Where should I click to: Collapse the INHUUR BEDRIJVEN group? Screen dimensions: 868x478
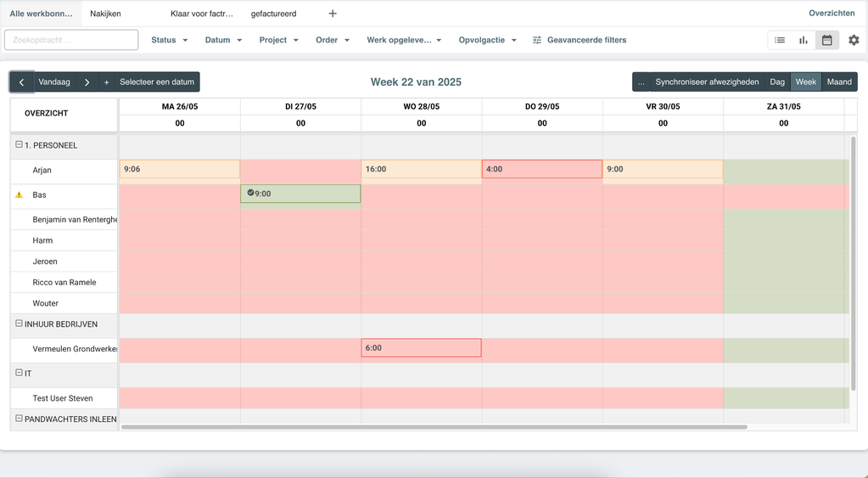click(x=19, y=323)
